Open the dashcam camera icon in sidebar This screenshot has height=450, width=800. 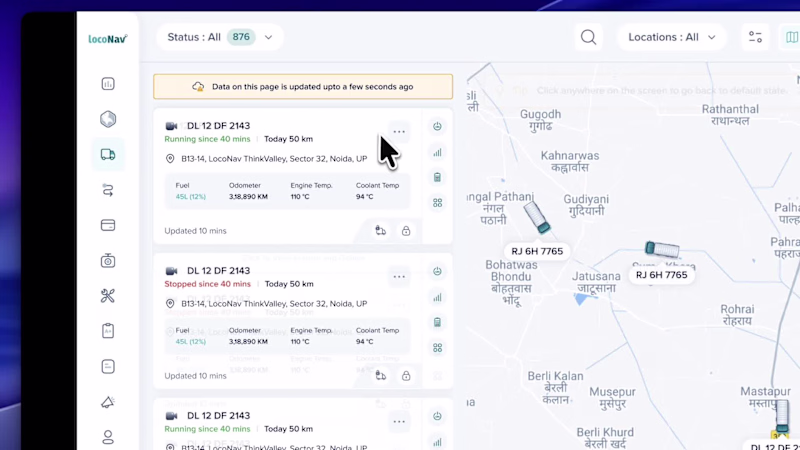(x=108, y=261)
